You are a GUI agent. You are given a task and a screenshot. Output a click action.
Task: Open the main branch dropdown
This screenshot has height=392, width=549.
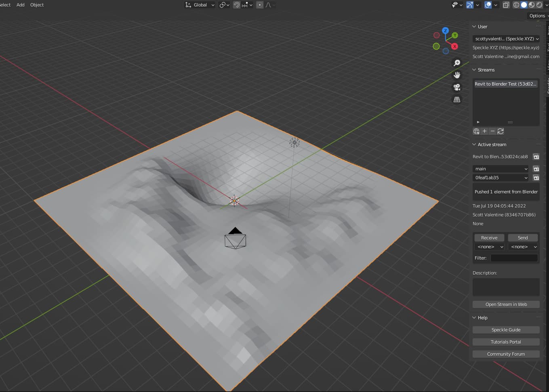(x=500, y=169)
